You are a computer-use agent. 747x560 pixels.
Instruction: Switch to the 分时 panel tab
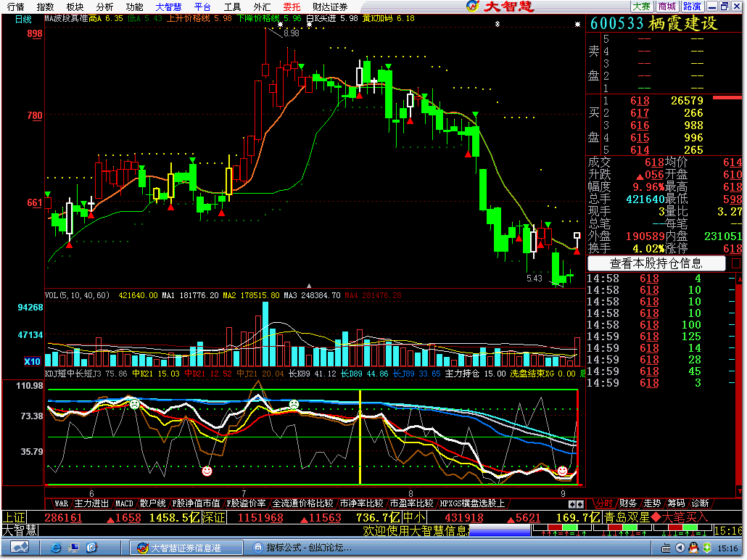(603, 503)
